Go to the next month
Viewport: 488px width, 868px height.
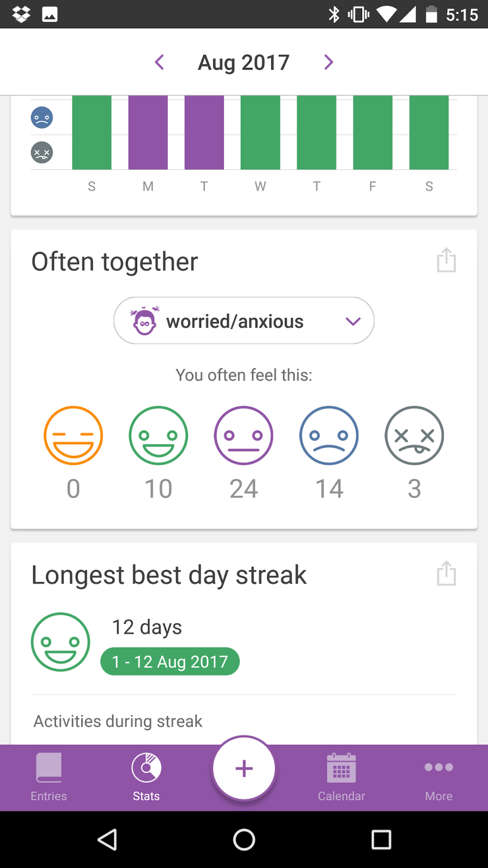coord(328,62)
